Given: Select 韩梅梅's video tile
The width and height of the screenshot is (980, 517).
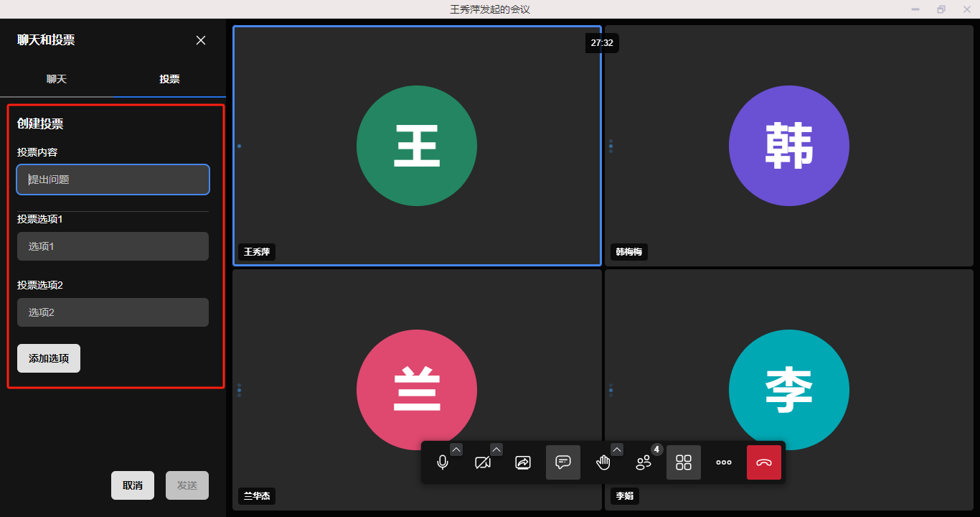Looking at the screenshot, I should point(788,146).
